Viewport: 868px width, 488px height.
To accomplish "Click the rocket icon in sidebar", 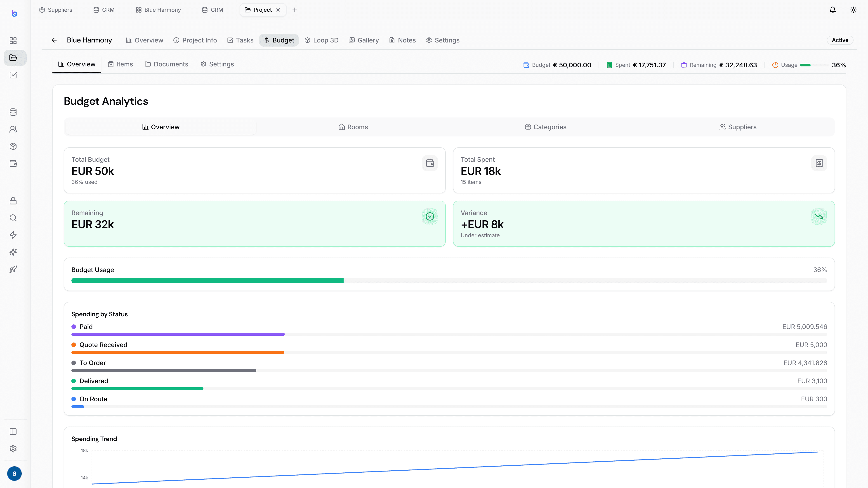I will (13, 270).
